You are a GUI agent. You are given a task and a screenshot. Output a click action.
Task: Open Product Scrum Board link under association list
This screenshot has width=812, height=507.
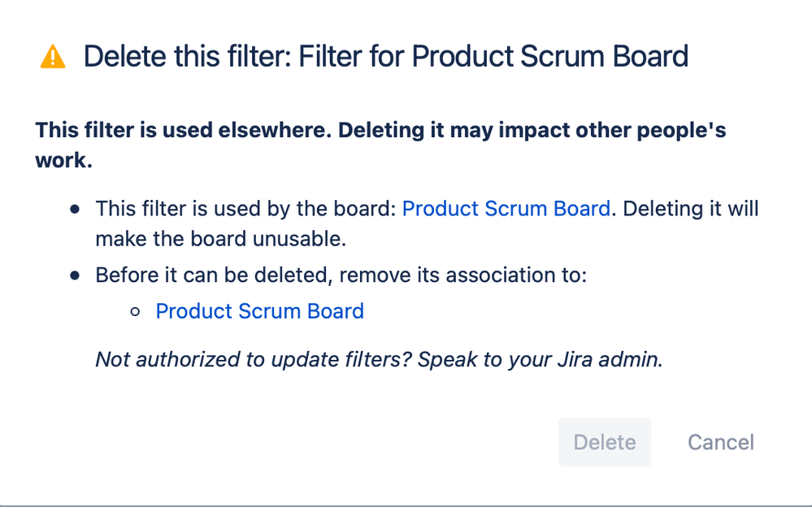260,311
